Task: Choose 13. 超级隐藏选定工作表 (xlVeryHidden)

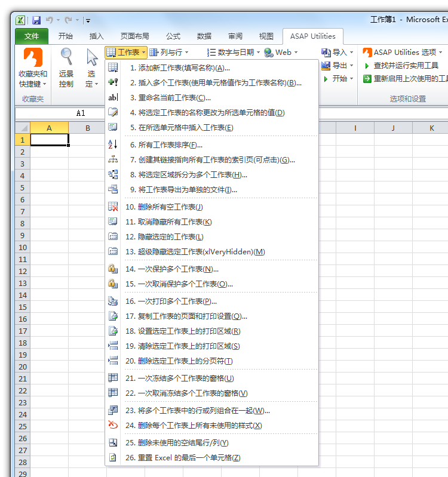Action: pyautogui.click(x=212, y=251)
